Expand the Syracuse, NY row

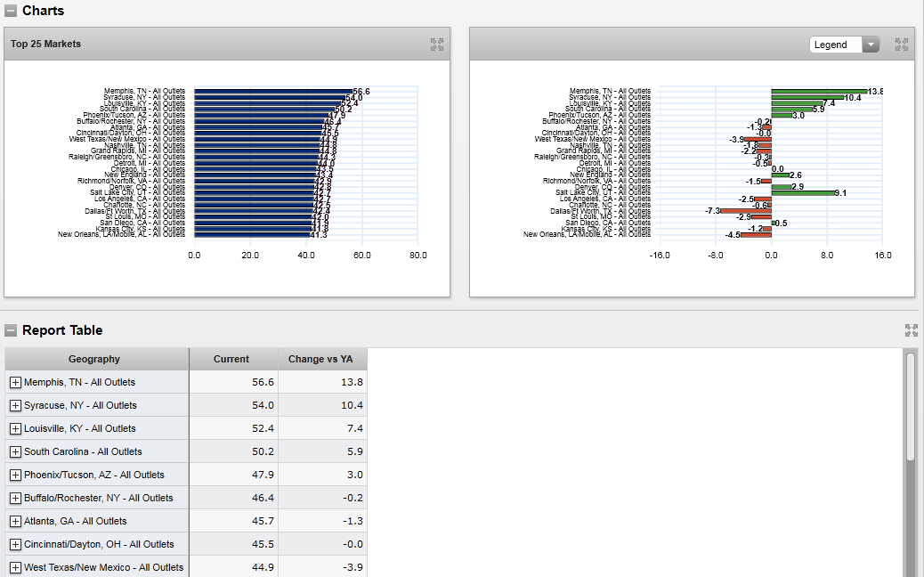point(15,405)
